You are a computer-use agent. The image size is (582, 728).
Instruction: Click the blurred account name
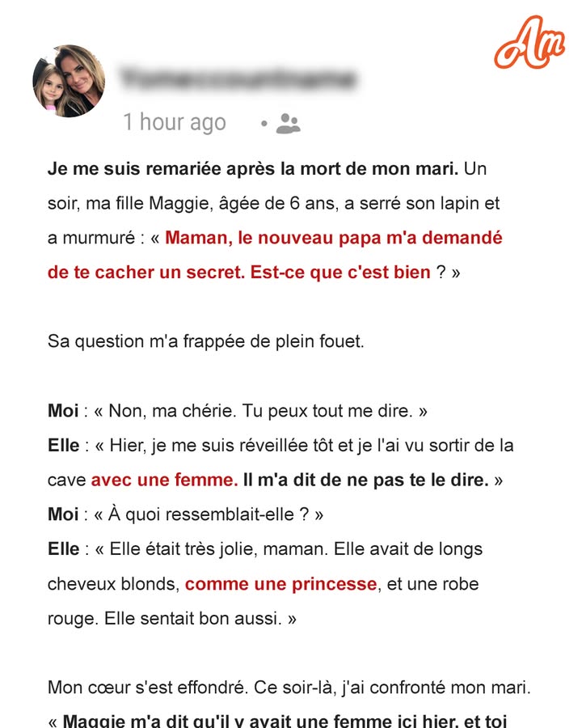[x=238, y=78]
